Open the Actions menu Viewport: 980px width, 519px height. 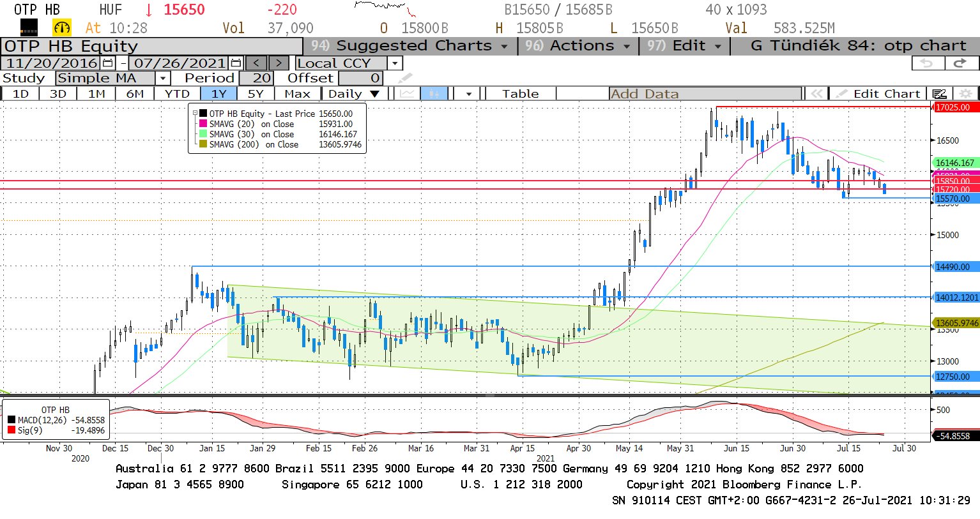pos(578,46)
